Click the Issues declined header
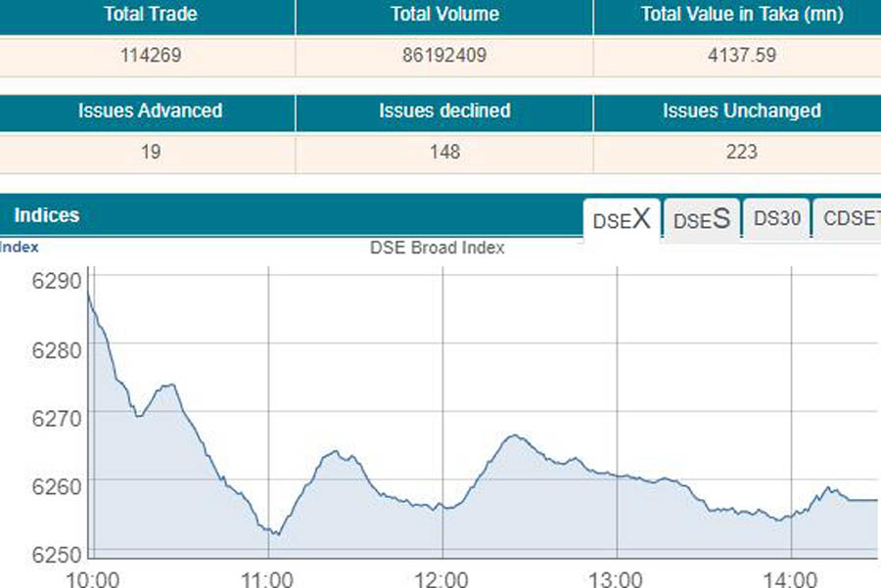 [x=444, y=111]
